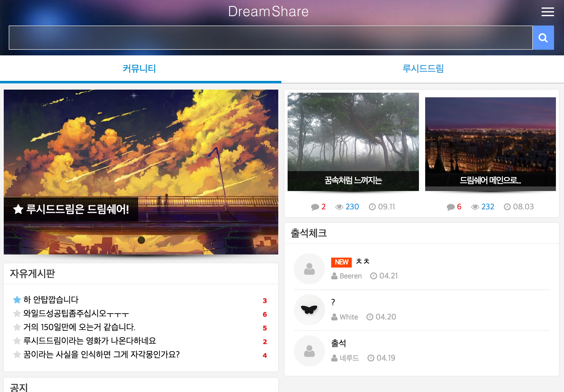The image size is (564, 392).
Task: Click comment count 6 on 와일드성공팁좀주십시오 row
Action: click(x=265, y=314)
